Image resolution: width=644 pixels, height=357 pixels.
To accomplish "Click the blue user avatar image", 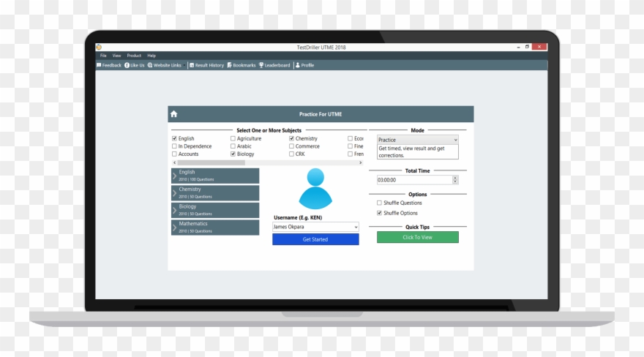I will (x=315, y=188).
